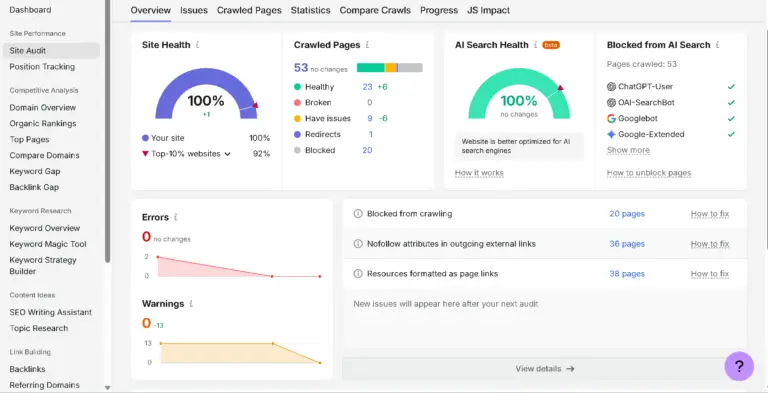Open the 36 pages nofollow link

(x=627, y=244)
